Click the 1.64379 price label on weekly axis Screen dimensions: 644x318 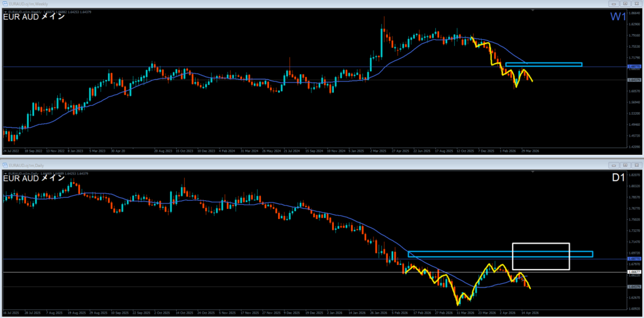click(634, 80)
